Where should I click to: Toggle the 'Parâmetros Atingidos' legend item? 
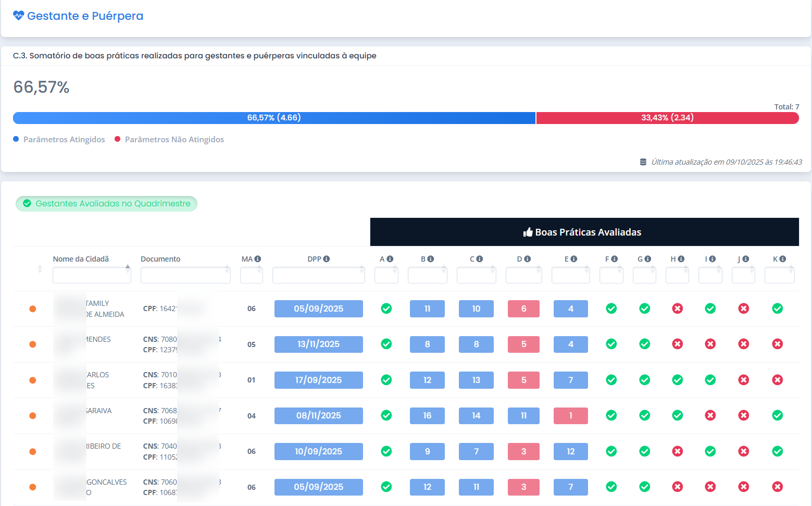[59, 139]
